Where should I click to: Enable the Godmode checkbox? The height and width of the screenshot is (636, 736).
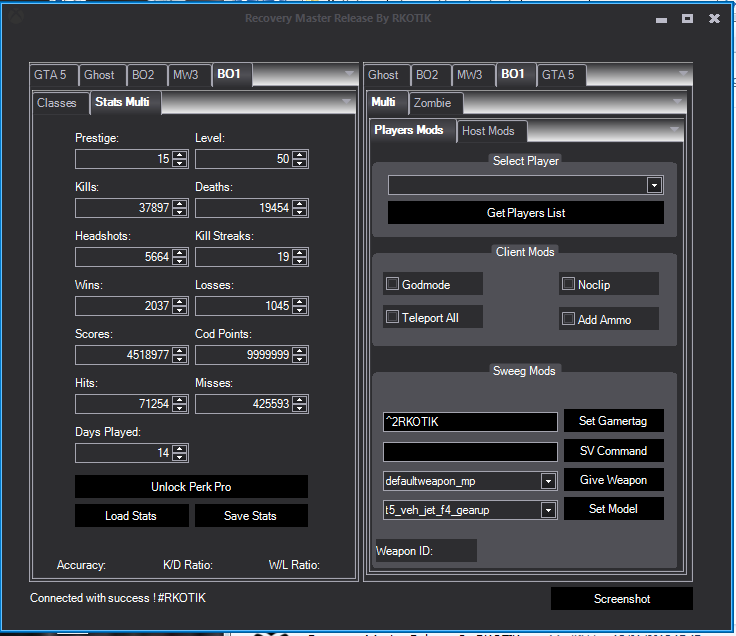392,284
